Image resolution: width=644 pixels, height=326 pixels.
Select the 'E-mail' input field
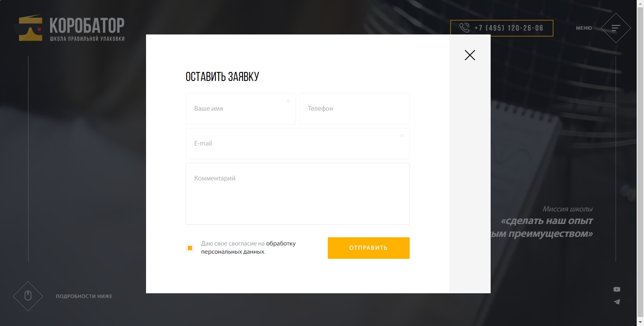coord(297,143)
